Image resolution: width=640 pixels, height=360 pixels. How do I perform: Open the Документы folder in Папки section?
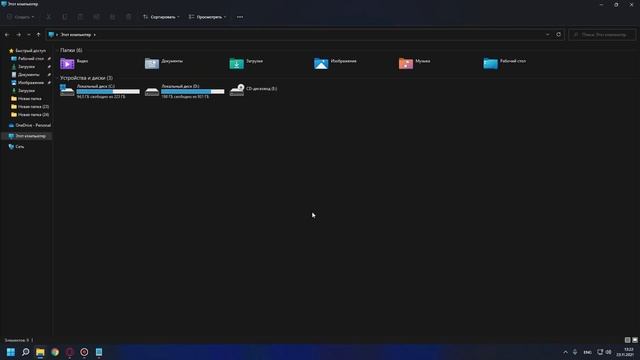pos(164,63)
